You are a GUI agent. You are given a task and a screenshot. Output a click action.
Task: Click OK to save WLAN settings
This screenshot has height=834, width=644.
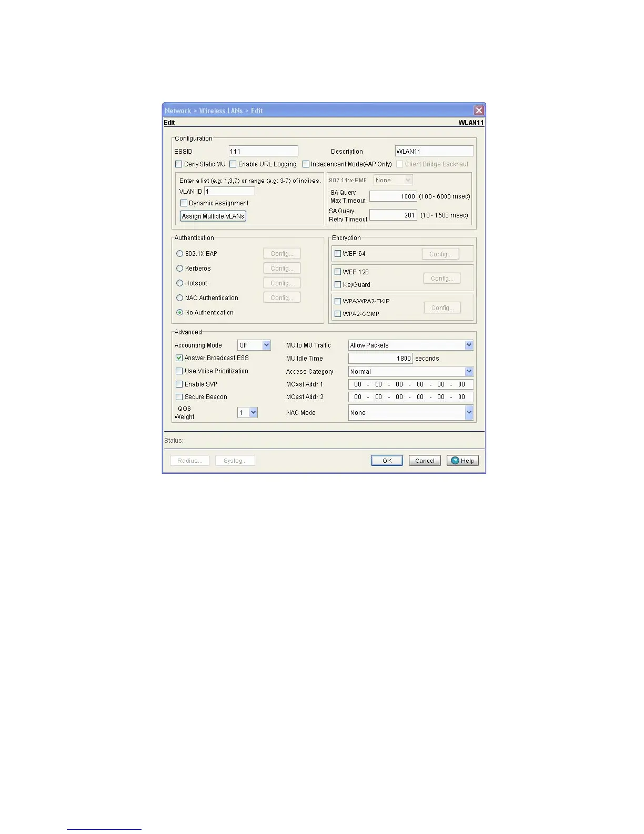coord(387,461)
